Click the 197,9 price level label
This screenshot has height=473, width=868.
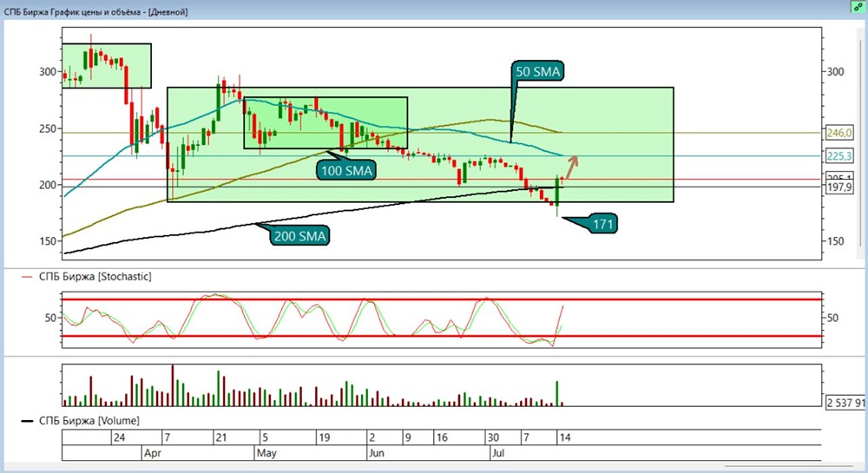point(839,187)
